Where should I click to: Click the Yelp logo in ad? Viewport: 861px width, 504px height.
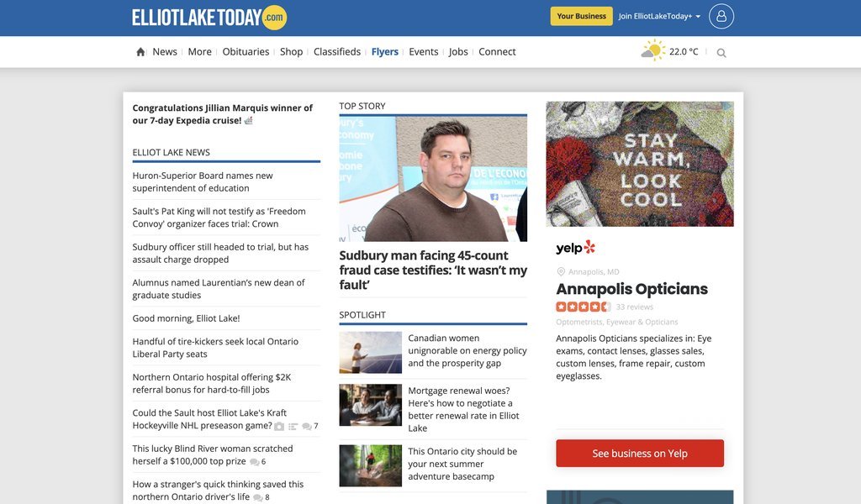pyautogui.click(x=575, y=247)
